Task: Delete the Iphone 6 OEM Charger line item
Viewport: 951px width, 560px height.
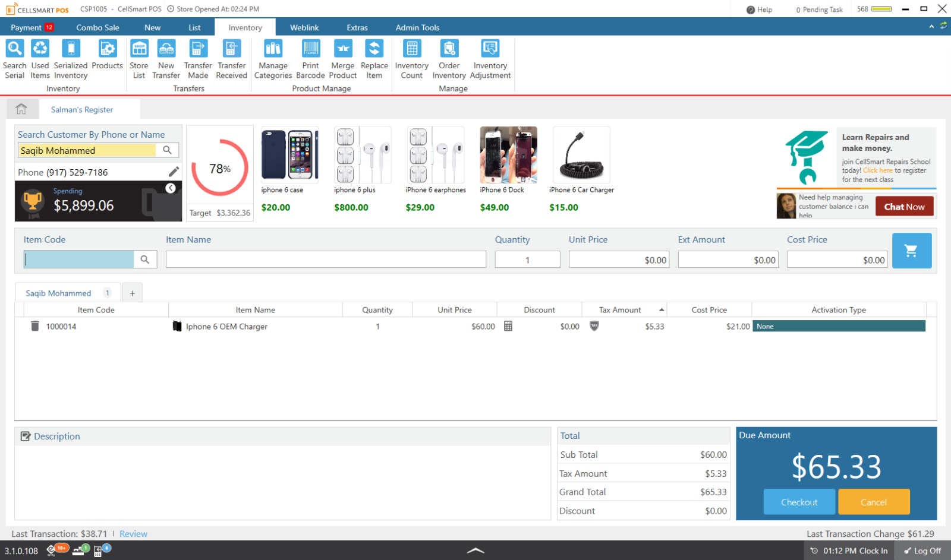Action: [34, 326]
